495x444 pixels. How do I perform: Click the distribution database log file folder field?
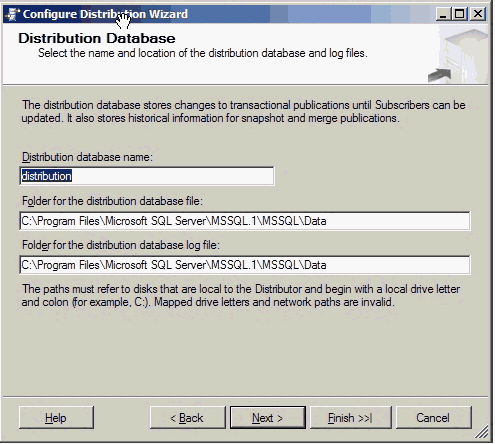245,265
